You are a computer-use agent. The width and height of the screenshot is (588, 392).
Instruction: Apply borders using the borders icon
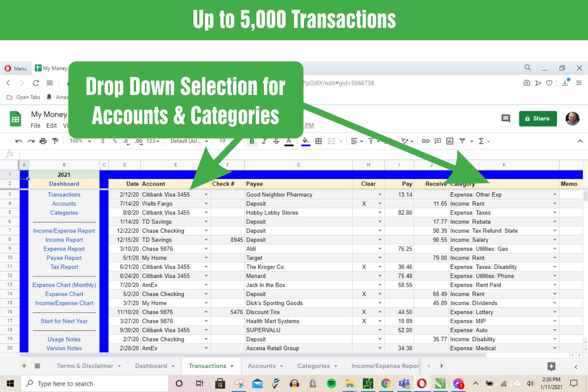pyautogui.click(x=319, y=141)
